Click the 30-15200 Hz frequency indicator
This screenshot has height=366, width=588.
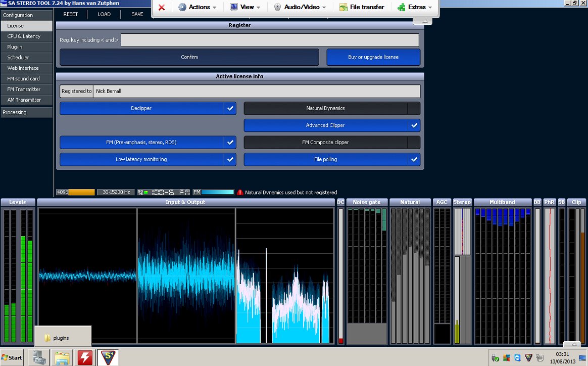click(116, 192)
